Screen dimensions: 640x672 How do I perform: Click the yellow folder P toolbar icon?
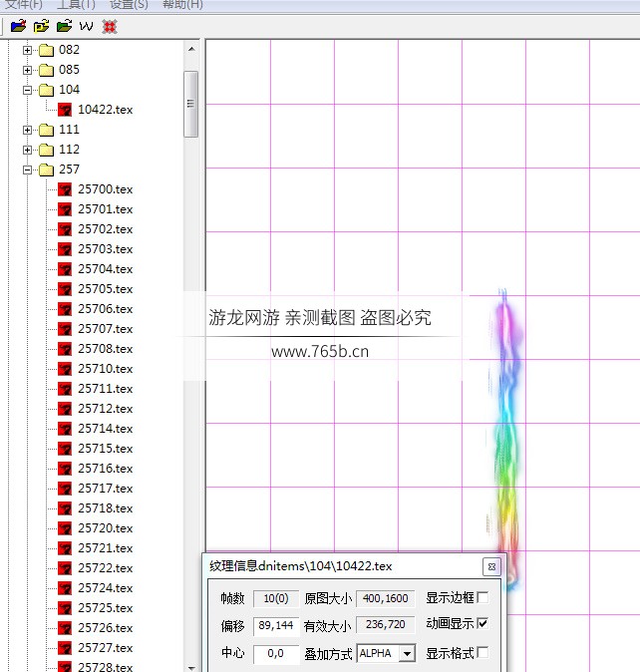click(x=41, y=27)
